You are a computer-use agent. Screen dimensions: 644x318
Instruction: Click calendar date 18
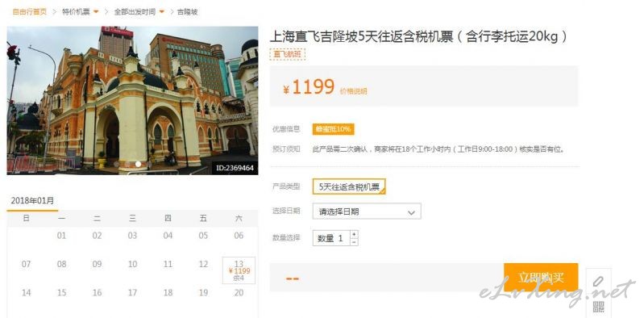tap(168, 293)
